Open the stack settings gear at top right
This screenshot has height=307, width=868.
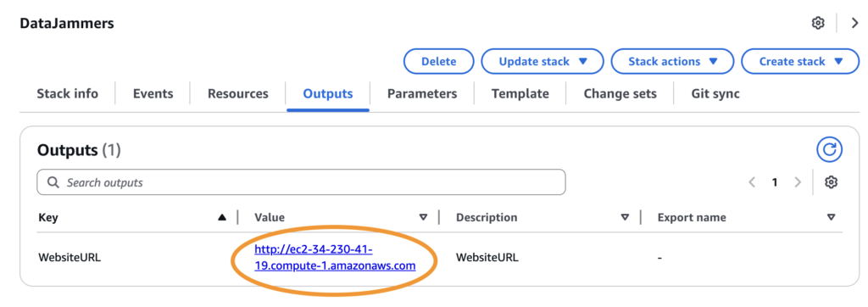818,23
